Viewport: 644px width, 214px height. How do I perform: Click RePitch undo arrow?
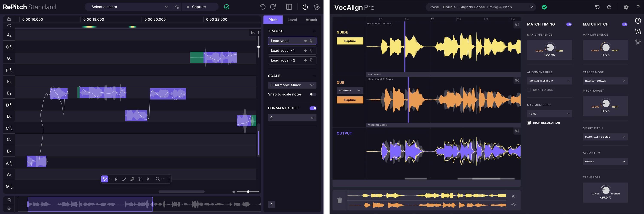click(x=262, y=7)
